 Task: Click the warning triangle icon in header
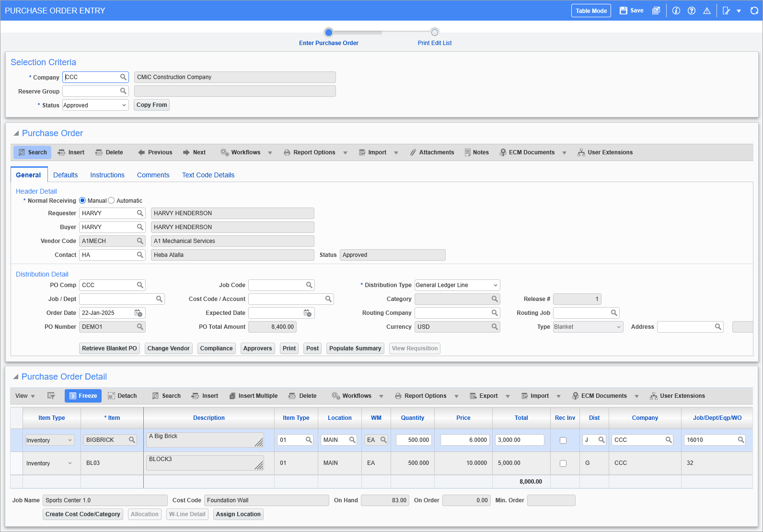pyautogui.click(x=706, y=11)
